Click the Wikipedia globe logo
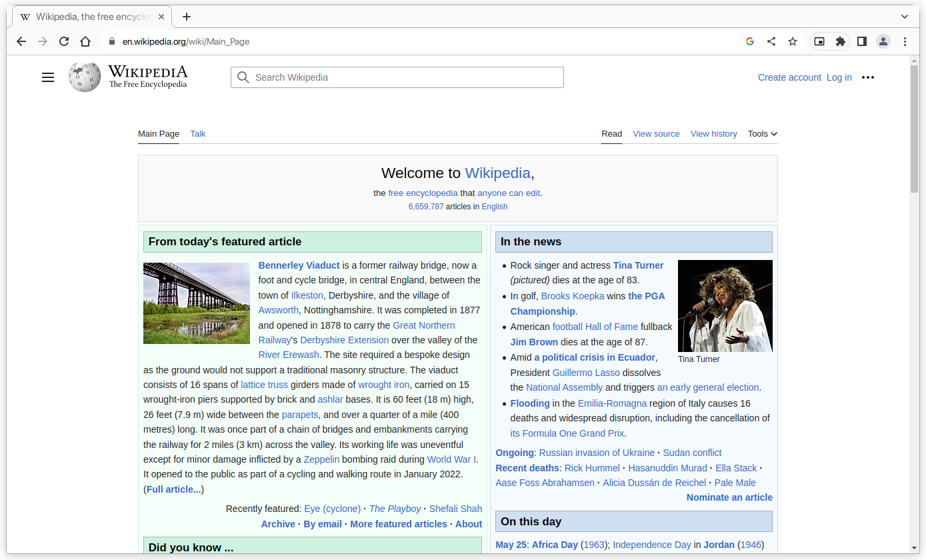 click(x=85, y=77)
